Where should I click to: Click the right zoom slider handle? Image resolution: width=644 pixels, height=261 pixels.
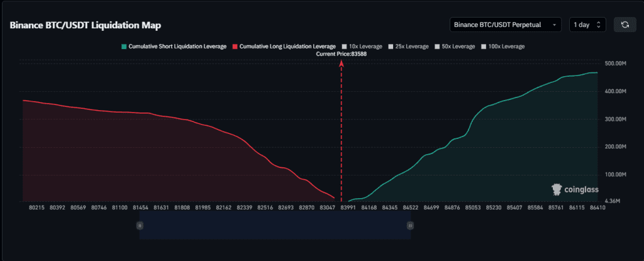410,225
